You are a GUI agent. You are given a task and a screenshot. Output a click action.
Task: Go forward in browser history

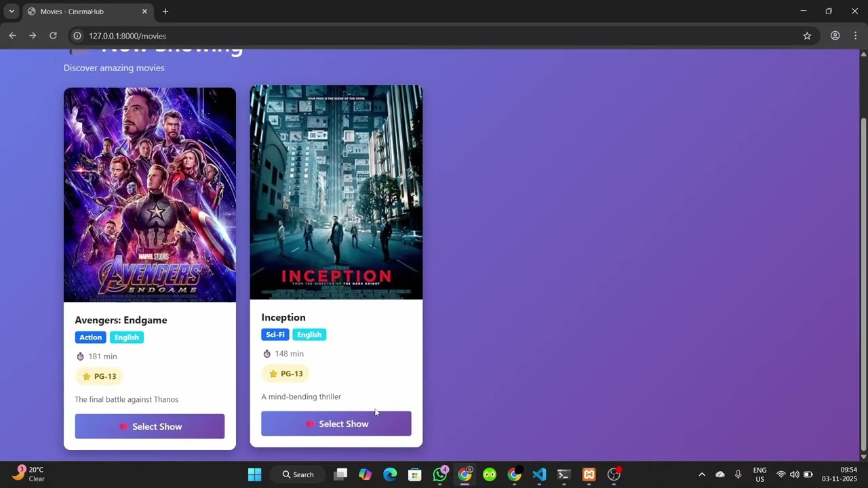33,36
